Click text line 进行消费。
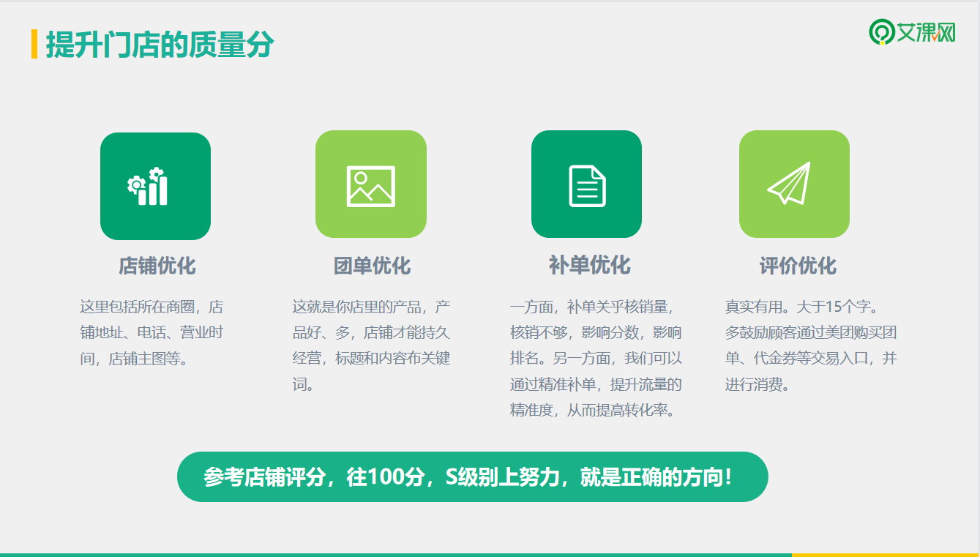The width and height of the screenshot is (980, 557). coord(758,384)
